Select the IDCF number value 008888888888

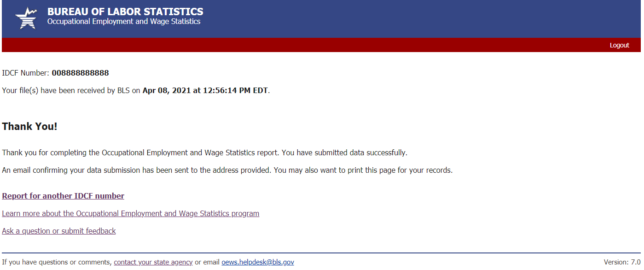(80, 73)
